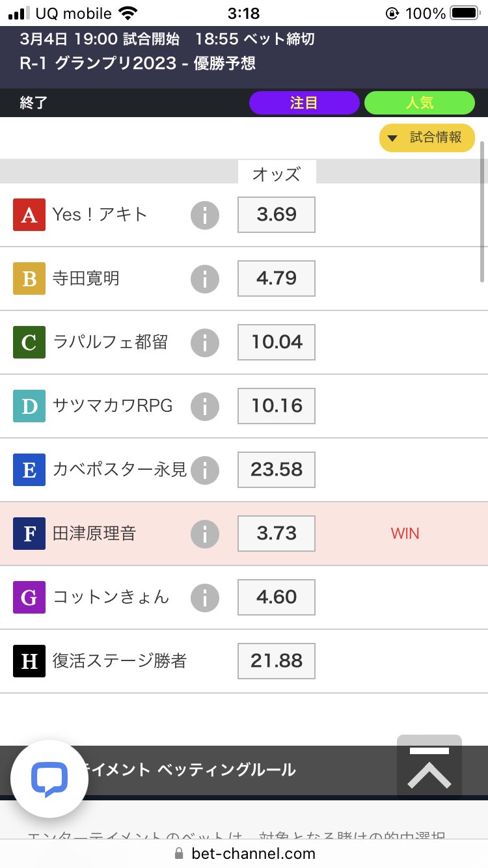Expand the 試合情報 dropdown

[x=427, y=137]
